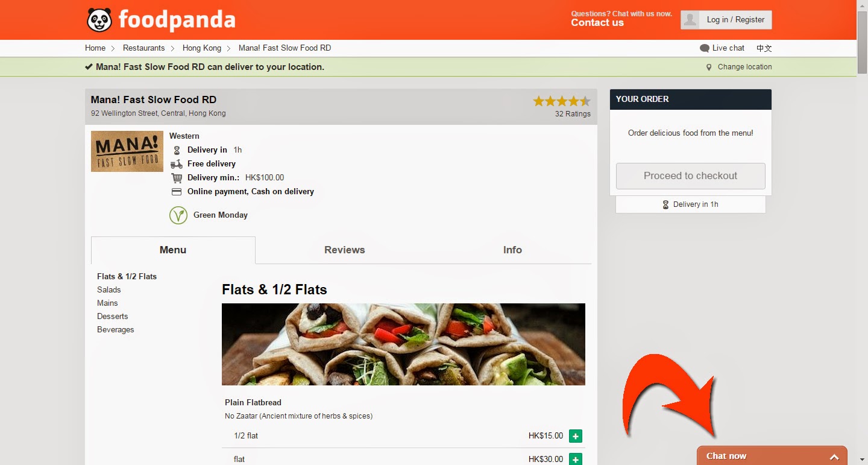Click the star rating icons
The height and width of the screenshot is (465, 868).
click(562, 101)
